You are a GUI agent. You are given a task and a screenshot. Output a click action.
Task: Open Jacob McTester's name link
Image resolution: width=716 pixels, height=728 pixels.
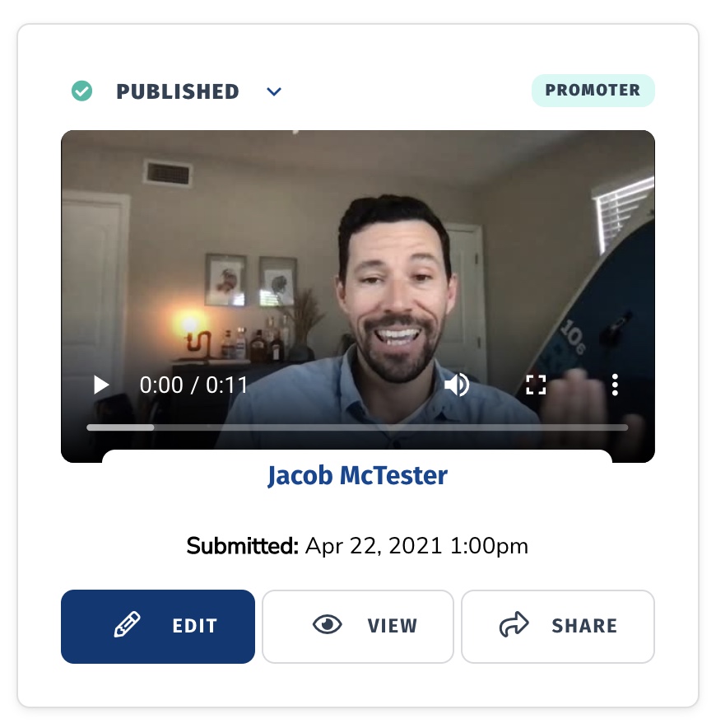[358, 475]
